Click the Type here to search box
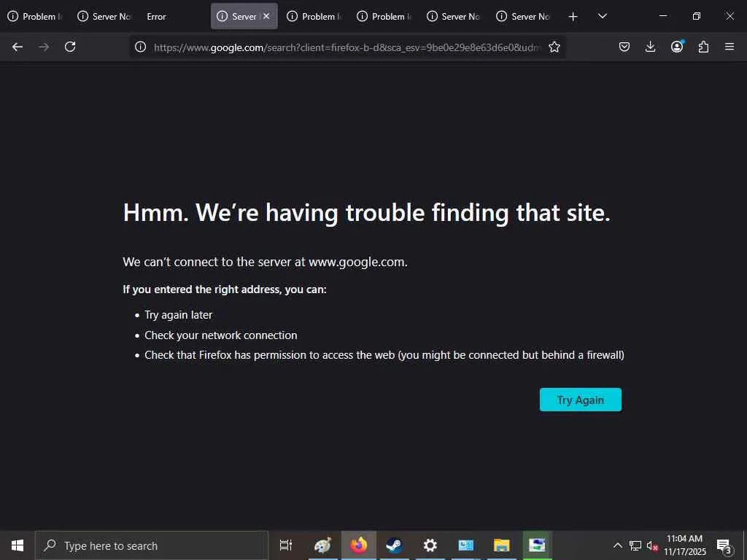Viewport: 747px width, 560px height. (x=152, y=545)
